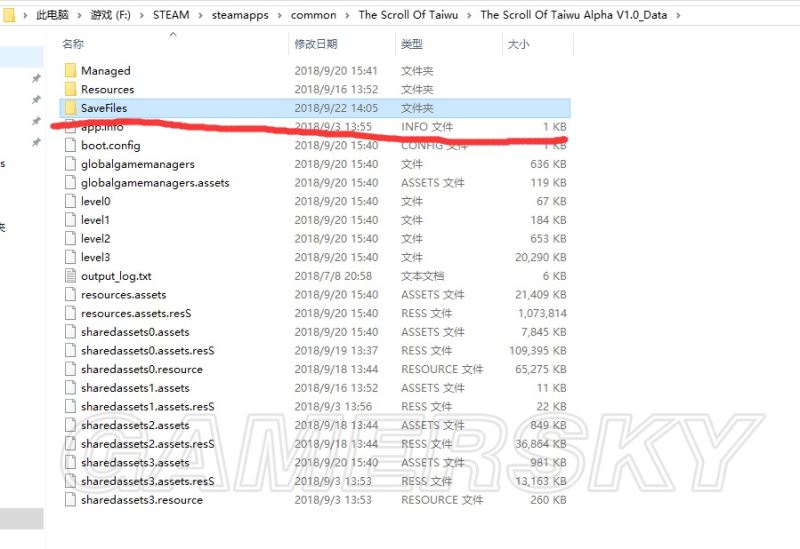Screen dimensions: 800x549
Task: Click the sharedassets1.assets.resS file icon
Action: (70, 407)
